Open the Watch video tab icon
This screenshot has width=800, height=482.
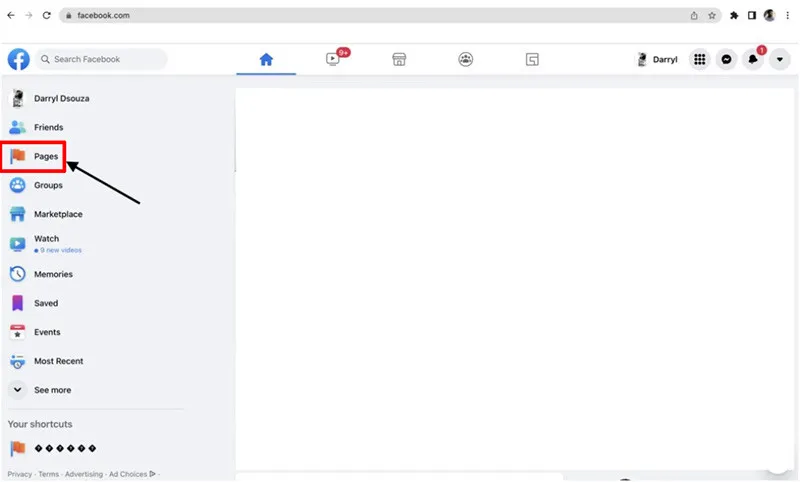(333, 59)
